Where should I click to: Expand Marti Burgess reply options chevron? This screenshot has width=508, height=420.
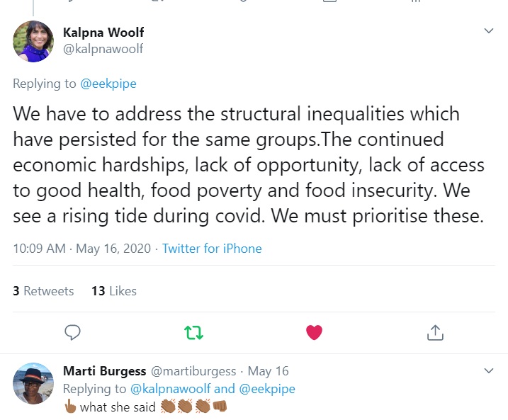(488, 370)
